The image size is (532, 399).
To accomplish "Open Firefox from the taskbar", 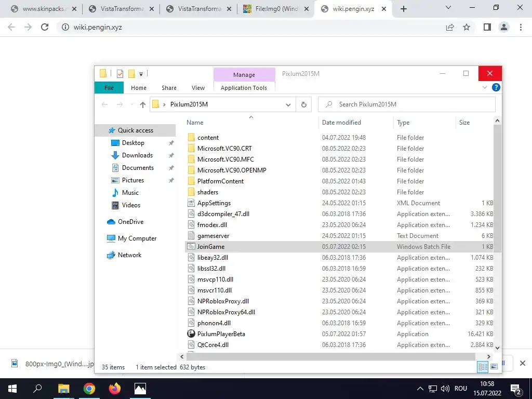I will [115, 389].
